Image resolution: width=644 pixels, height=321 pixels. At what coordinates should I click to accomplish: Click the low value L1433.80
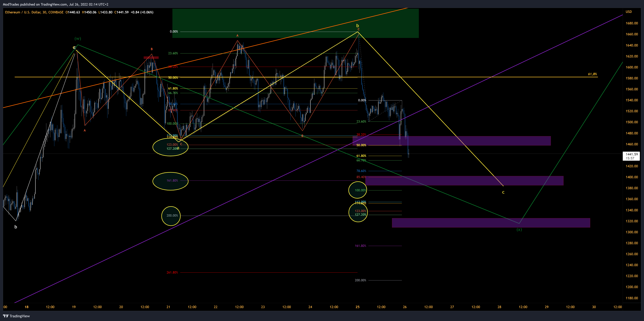105,12
